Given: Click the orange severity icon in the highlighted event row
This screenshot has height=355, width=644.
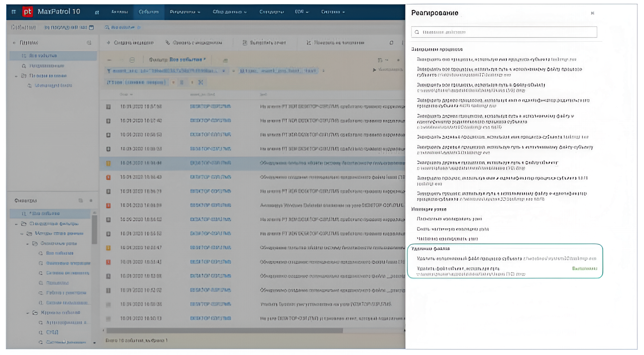Looking at the screenshot, I should [108, 163].
